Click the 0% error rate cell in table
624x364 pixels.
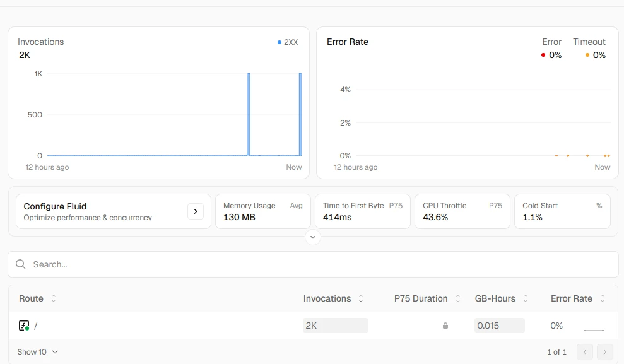(556, 326)
